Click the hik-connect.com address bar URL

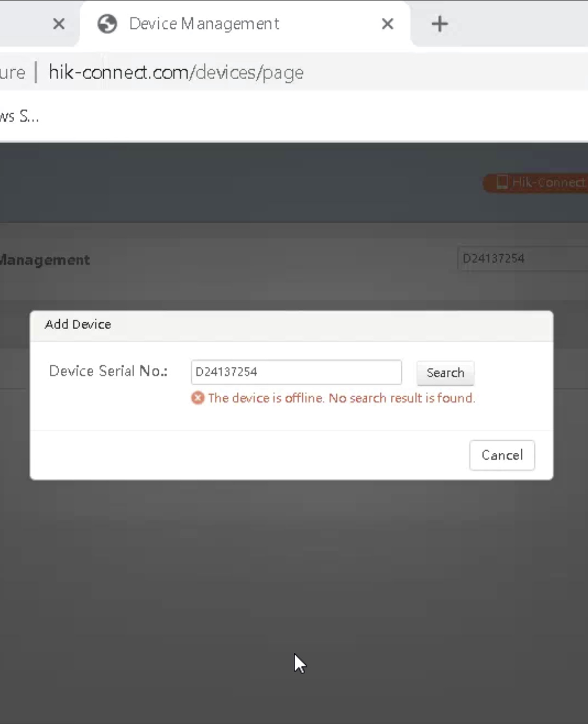pos(176,73)
